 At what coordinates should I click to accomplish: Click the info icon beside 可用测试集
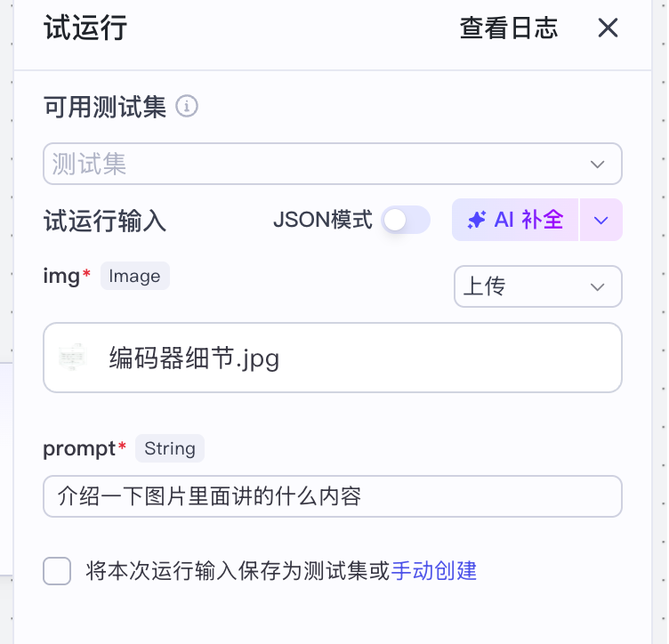click(187, 108)
